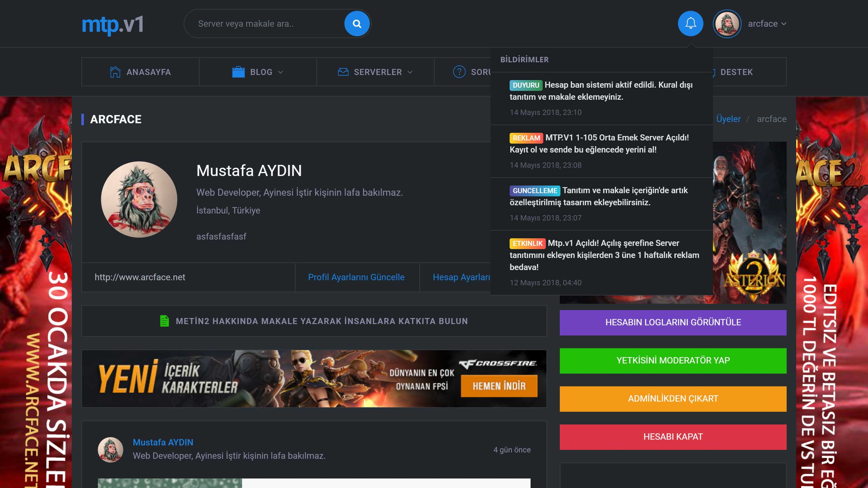The height and width of the screenshot is (488, 868).
Task: Open the partly hidden Soru menu item
Action: pyautogui.click(x=462, y=72)
